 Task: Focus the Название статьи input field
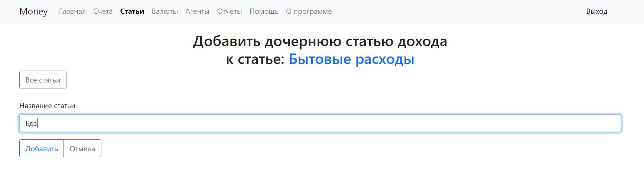coord(319,123)
